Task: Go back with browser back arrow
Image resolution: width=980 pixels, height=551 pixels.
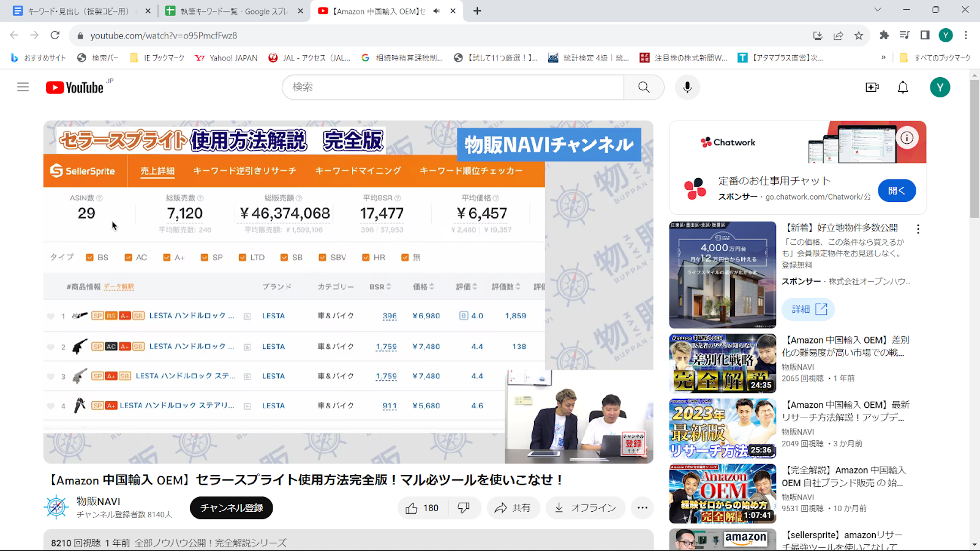Action: click(14, 36)
